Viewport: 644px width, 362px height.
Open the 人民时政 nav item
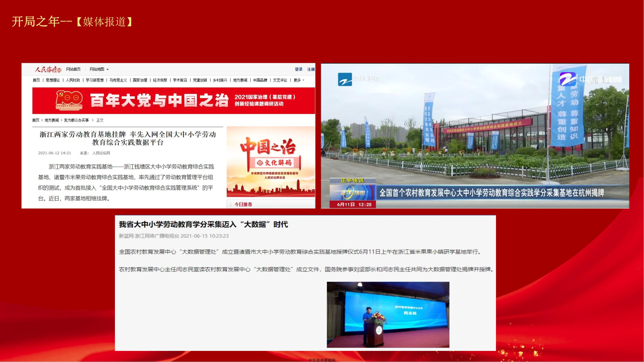pos(73,80)
